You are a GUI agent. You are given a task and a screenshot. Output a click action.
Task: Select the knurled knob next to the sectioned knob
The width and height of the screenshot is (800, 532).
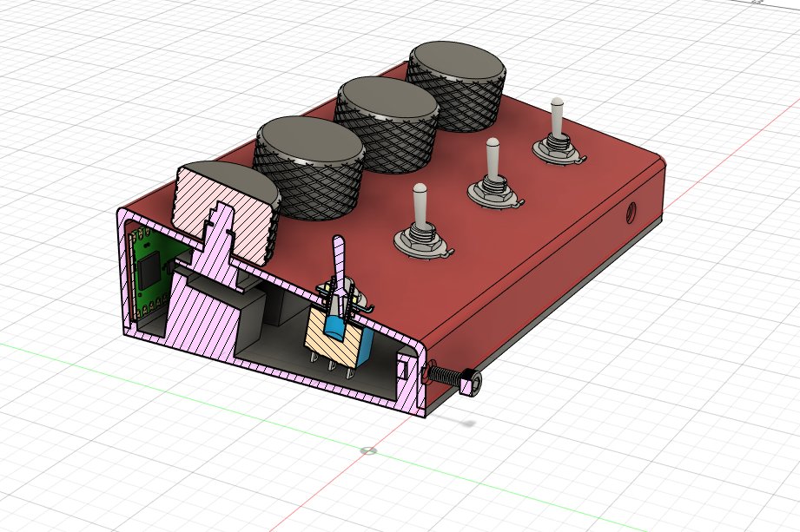click(x=309, y=167)
